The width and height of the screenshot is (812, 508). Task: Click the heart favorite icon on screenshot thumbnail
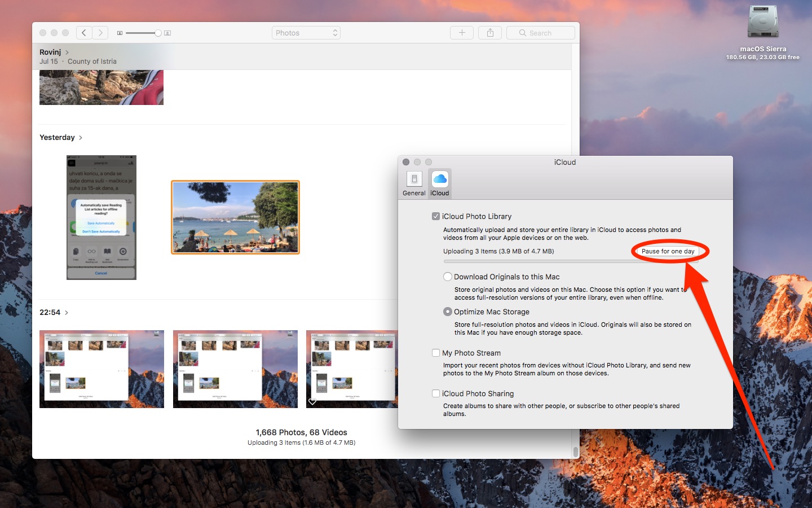coord(312,401)
